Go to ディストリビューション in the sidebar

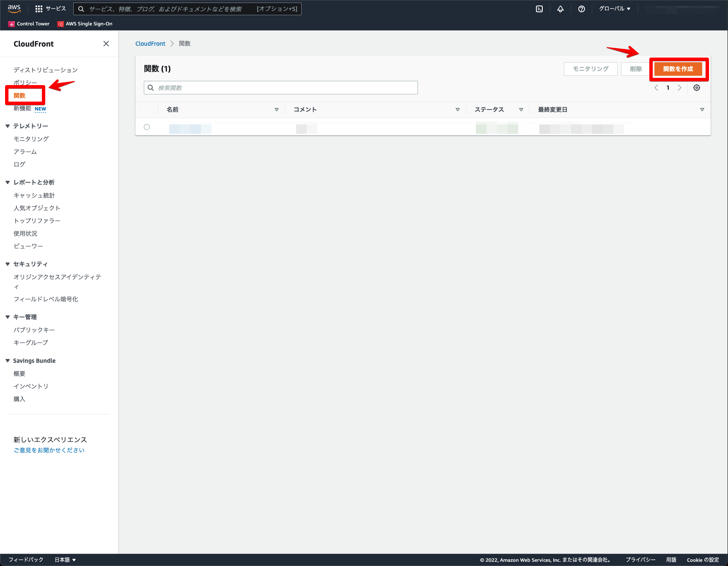click(46, 70)
